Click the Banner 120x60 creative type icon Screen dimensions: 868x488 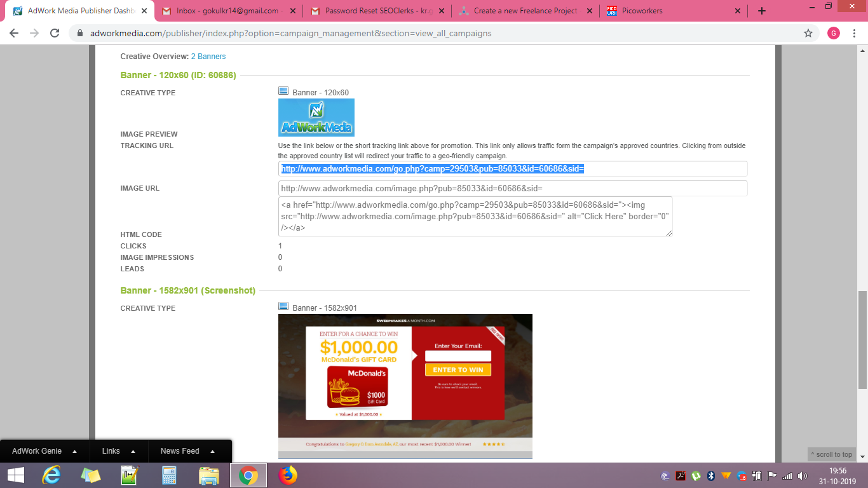[x=283, y=91]
